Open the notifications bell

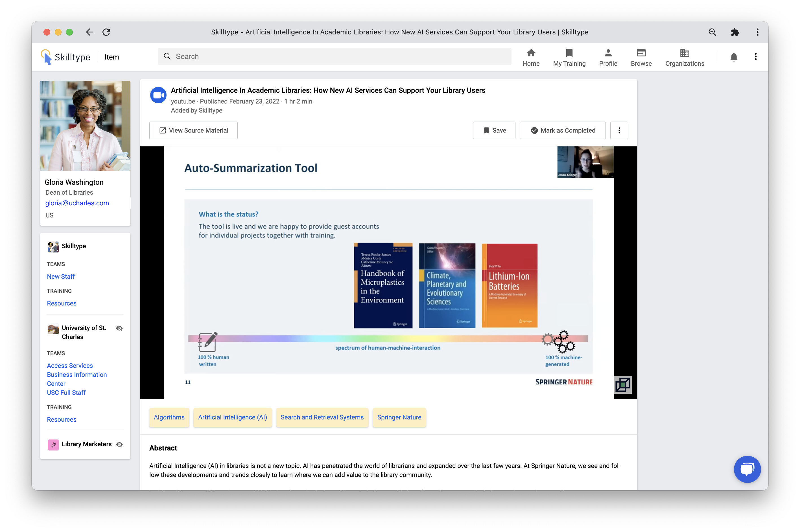tap(733, 57)
